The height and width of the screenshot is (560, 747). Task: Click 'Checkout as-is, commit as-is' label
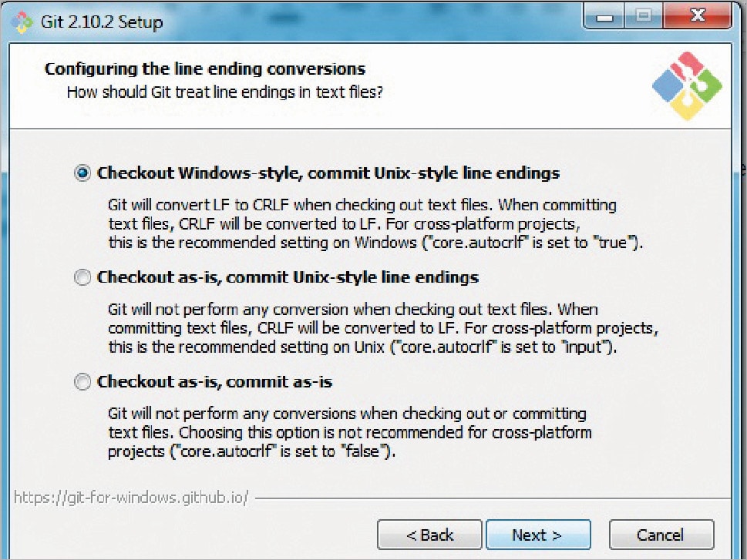pyautogui.click(x=214, y=381)
